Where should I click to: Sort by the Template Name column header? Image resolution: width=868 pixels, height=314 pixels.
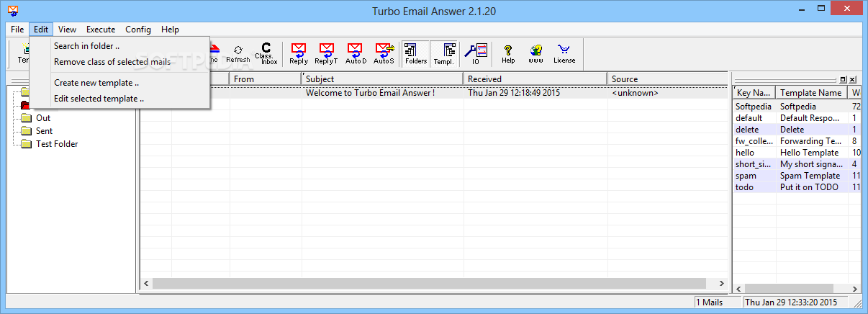(x=813, y=92)
